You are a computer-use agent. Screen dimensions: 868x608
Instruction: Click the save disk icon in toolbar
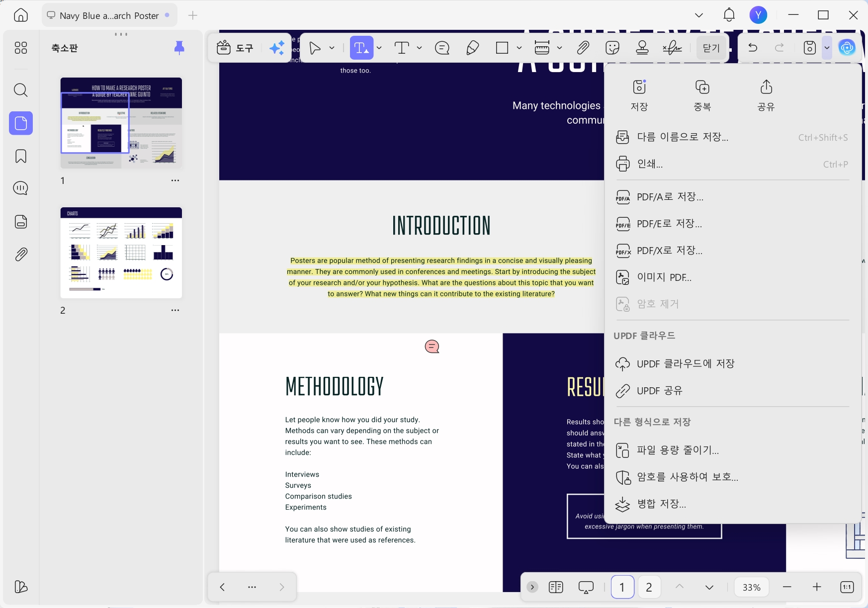coord(810,48)
